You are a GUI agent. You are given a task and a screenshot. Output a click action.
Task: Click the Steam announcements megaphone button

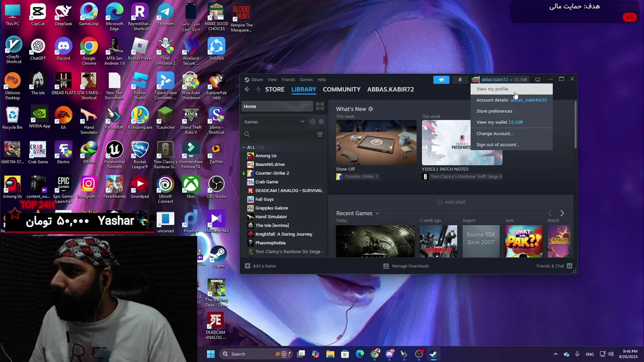441,79
